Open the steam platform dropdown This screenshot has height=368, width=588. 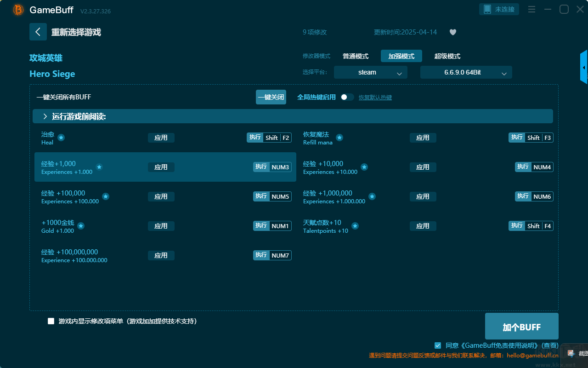point(371,72)
